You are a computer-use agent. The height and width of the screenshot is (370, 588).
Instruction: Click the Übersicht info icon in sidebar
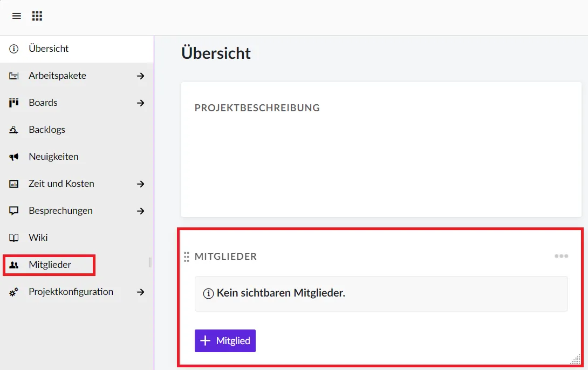click(x=14, y=49)
